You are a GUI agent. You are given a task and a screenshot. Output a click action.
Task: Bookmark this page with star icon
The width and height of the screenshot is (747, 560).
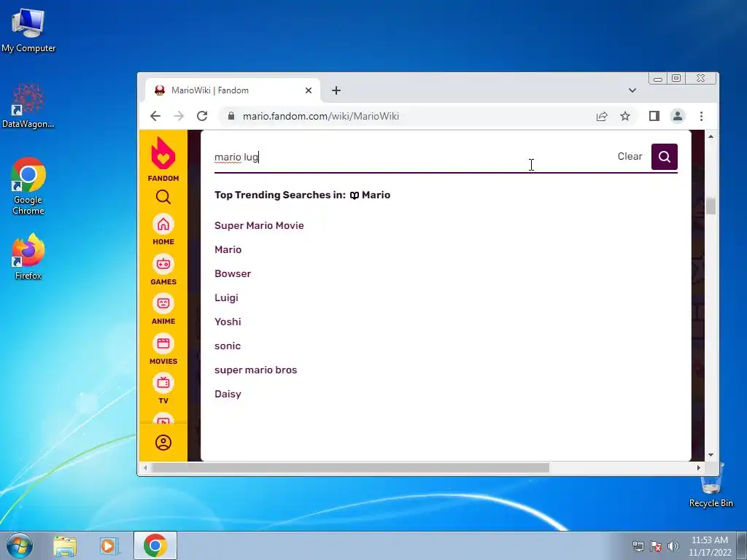pyautogui.click(x=625, y=116)
